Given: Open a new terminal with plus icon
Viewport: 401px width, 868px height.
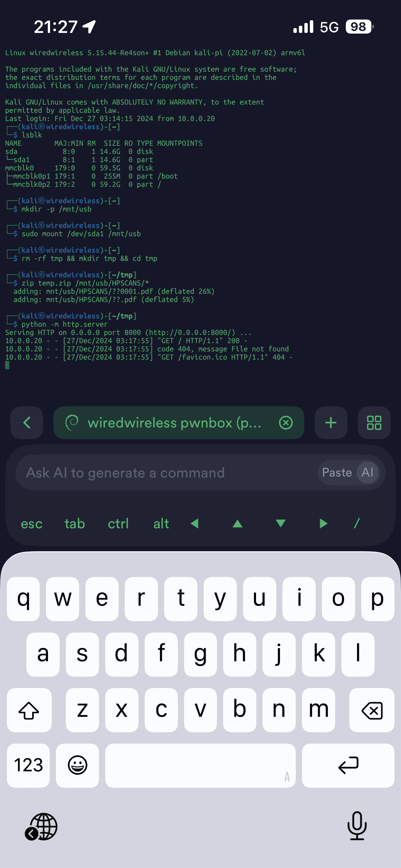Looking at the screenshot, I should tap(331, 423).
